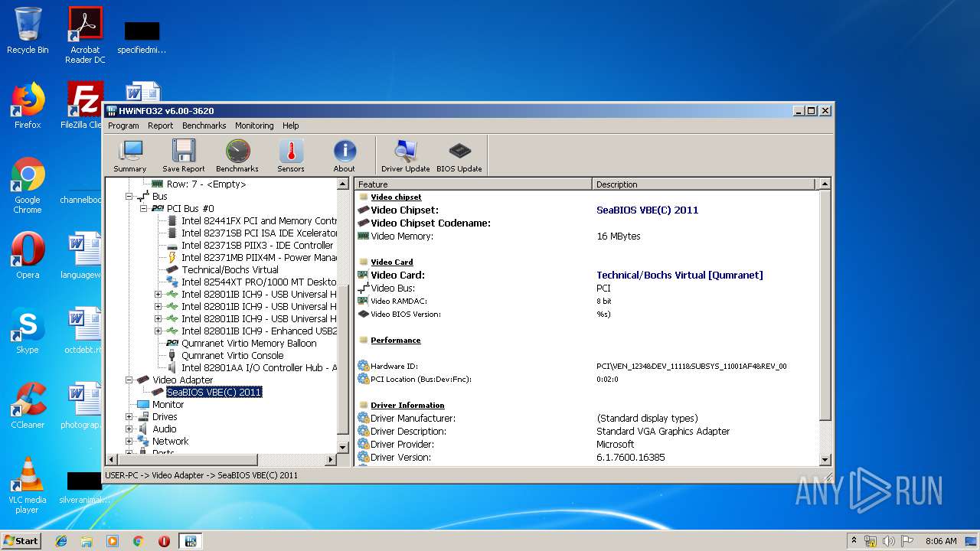Screen dimensions: 980x551
Task: Click tree pane horizontal scroll left arrow
Action: (112, 460)
